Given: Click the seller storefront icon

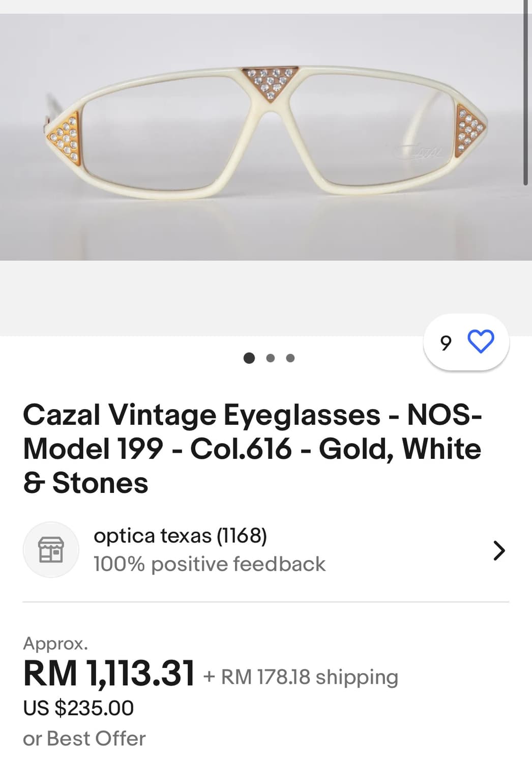Looking at the screenshot, I should [x=51, y=549].
